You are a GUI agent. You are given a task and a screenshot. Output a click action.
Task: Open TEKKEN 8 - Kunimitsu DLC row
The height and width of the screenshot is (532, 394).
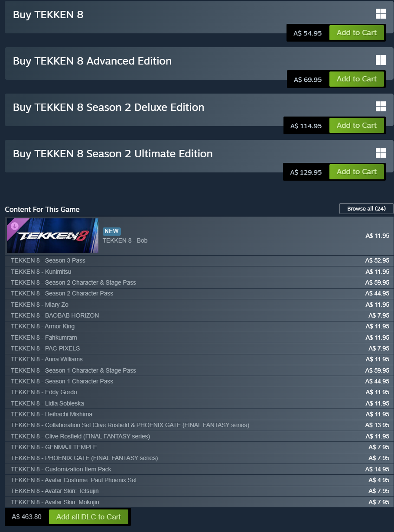(199, 272)
